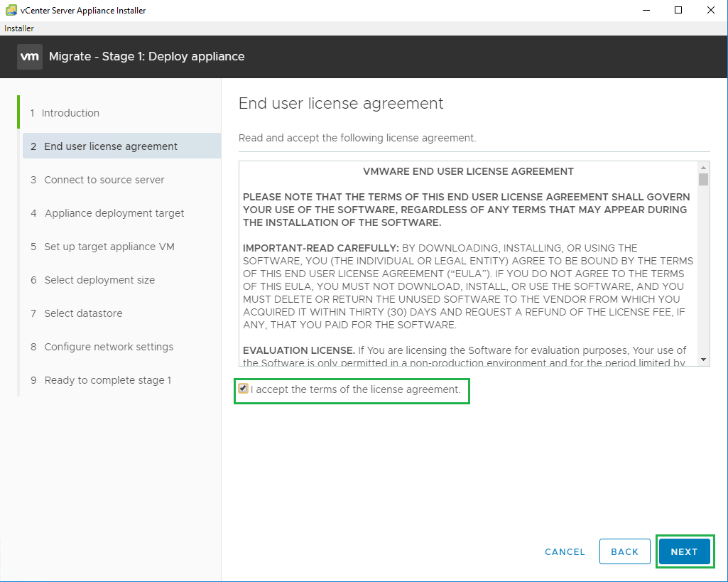Choose Select deployment size step
The image size is (728, 582).
[99, 280]
